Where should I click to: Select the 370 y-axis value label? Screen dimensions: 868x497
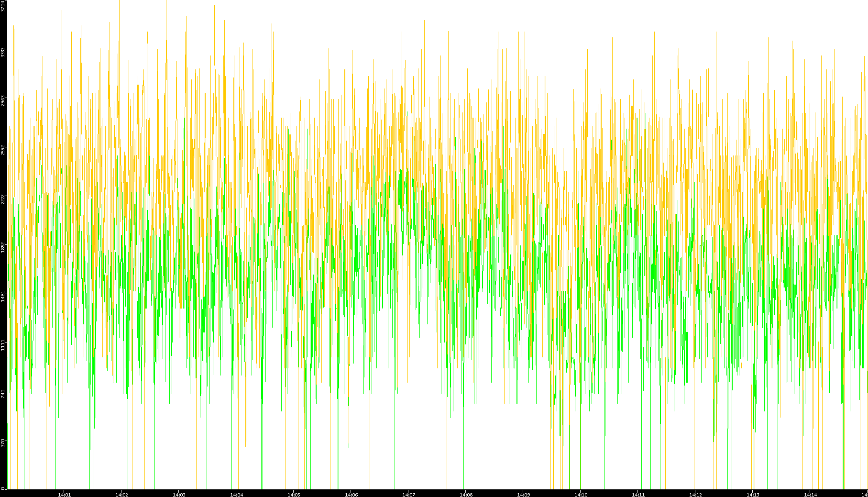3,442
